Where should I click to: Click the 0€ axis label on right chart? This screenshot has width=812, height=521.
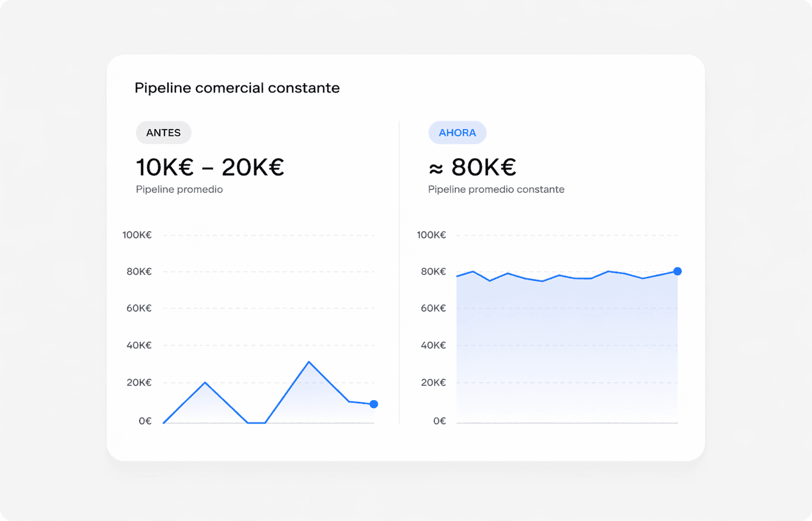click(x=439, y=421)
